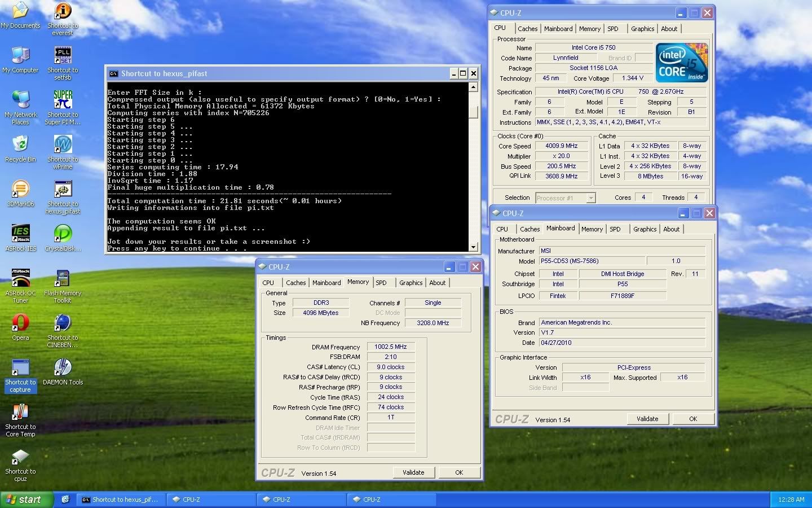This screenshot has height=508, width=812.
Task: Click the CAS# Latency value 9.0 clocks
Action: coord(391,367)
